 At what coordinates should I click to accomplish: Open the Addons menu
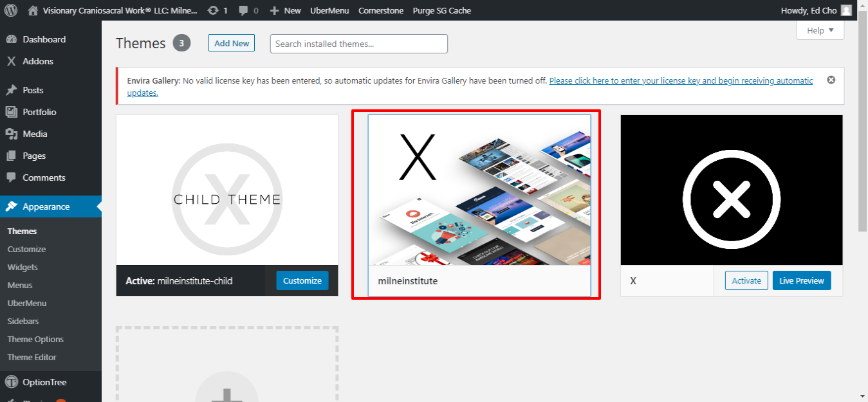pyautogui.click(x=51, y=61)
